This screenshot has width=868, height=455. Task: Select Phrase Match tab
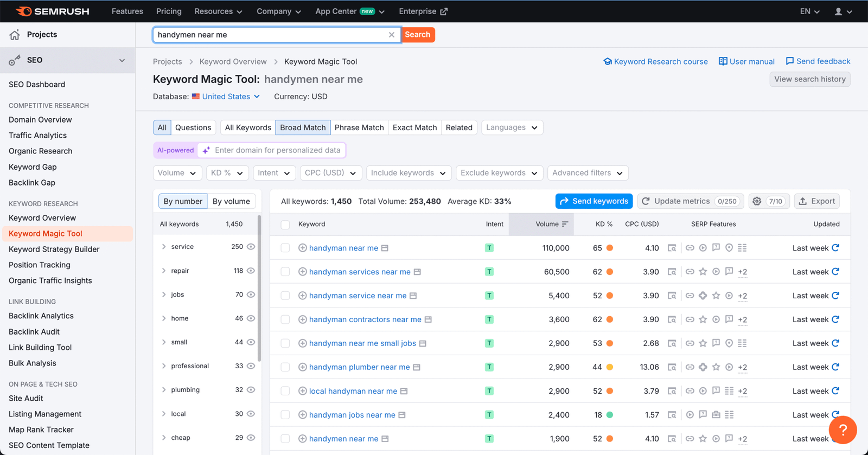(359, 127)
